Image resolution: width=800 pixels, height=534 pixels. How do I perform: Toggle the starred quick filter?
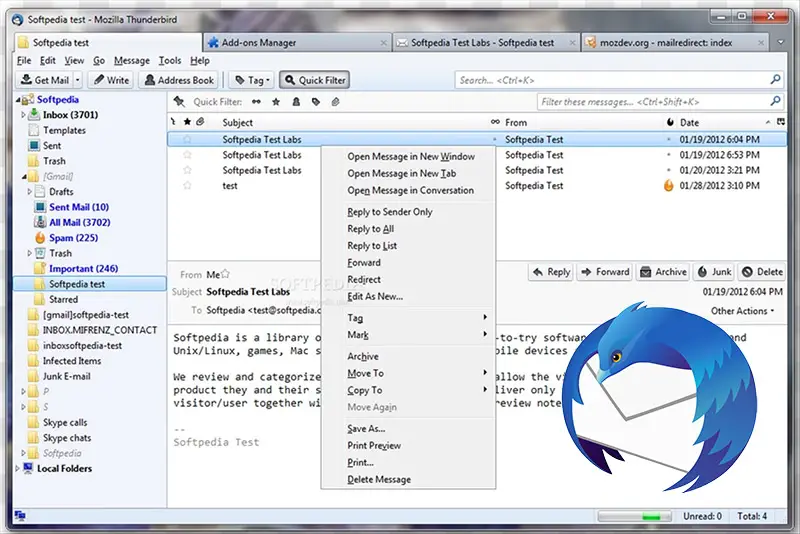pos(276,102)
